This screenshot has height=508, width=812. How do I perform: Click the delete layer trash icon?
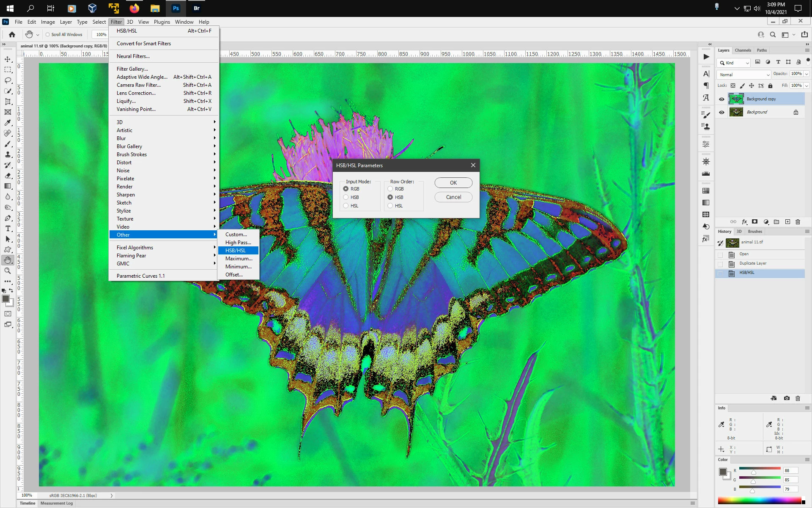(x=798, y=222)
